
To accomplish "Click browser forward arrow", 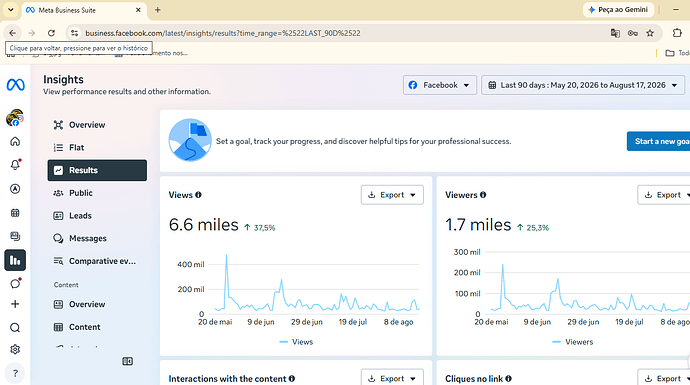I will click(32, 33).
